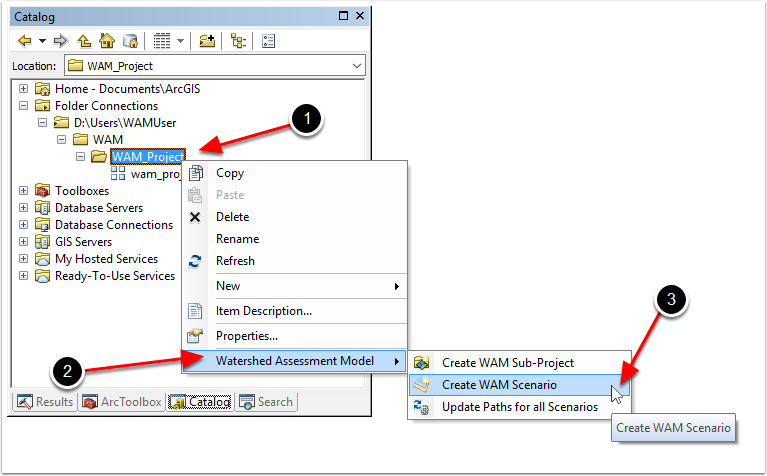This screenshot has width=767, height=476.
Task: Click the Back arrow in Catalog toolbar
Action: pos(24,41)
